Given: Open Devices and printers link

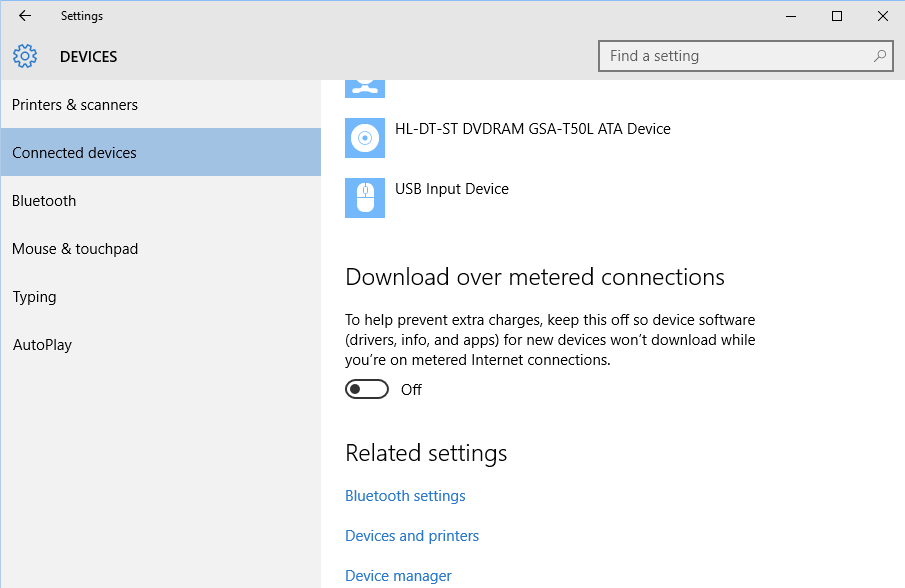Looking at the screenshot, I should (412, 535).
